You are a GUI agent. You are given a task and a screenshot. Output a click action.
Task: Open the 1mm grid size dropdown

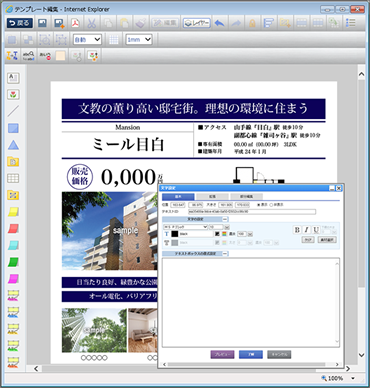(139, 40)
